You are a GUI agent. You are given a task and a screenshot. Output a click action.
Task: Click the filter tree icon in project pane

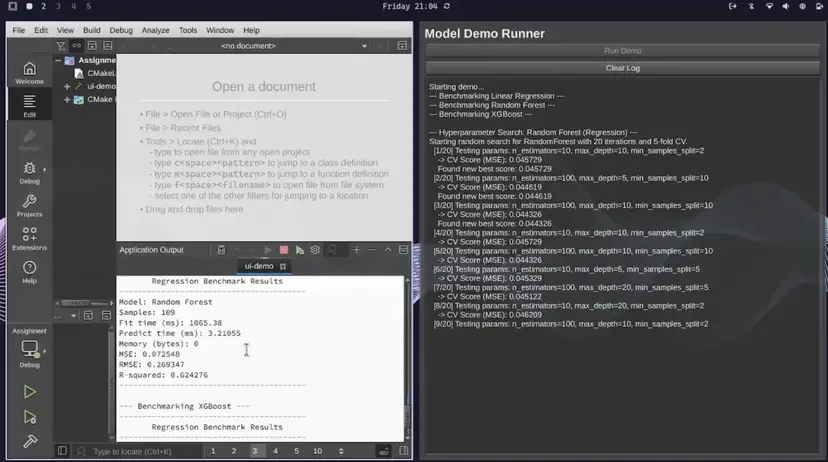click(x=61, y=46)
